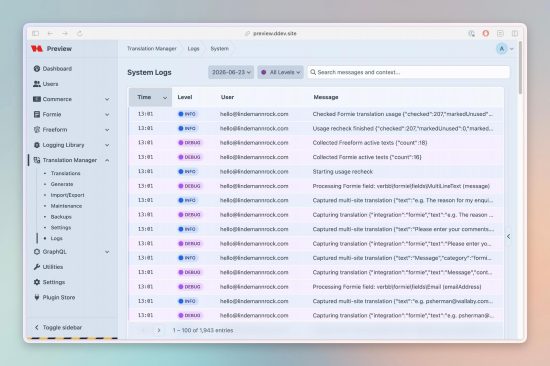The image size is (550, 366).
Task: Expand the Formie menu chevron
Action: click(x=107, y=114)
